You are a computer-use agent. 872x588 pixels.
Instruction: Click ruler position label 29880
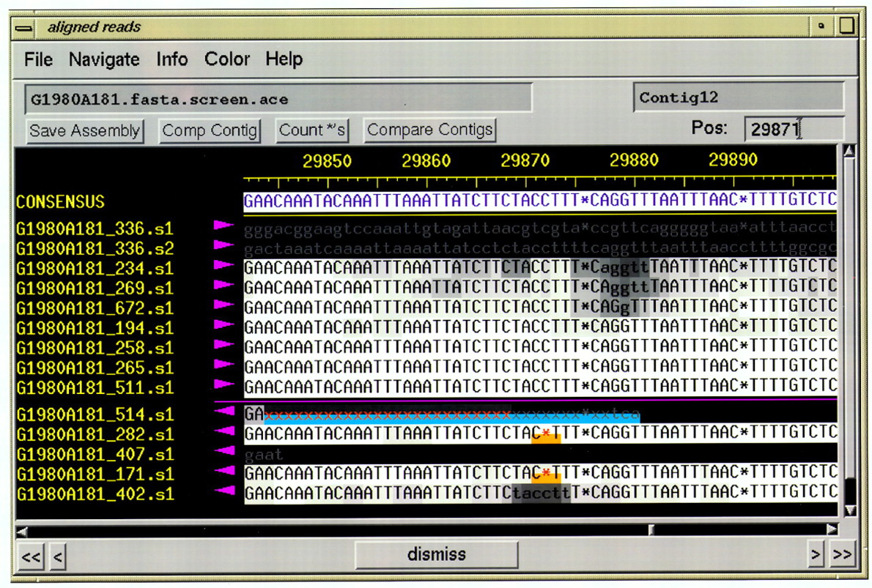coord(634,160)
